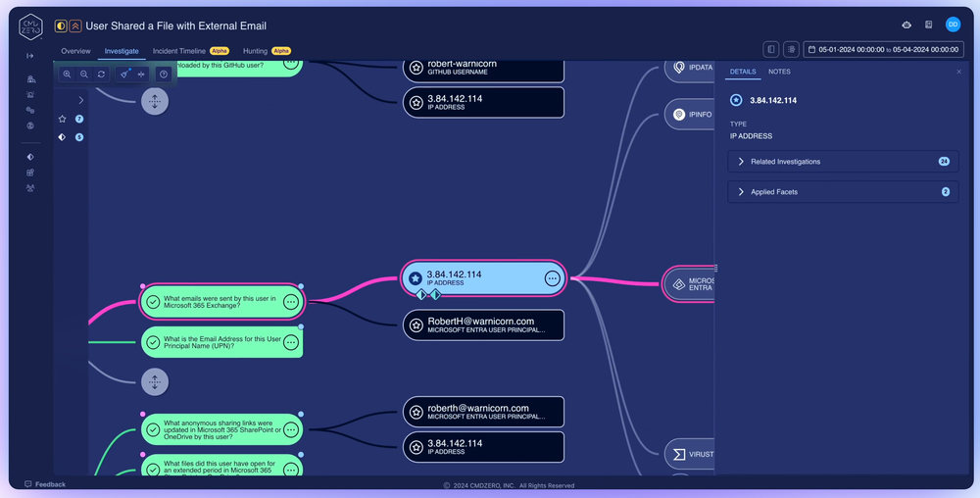Click the Microsoft Entra integration node
Image resolution: width=980 pixels, height=498 pixels.
tap(689, 285)
